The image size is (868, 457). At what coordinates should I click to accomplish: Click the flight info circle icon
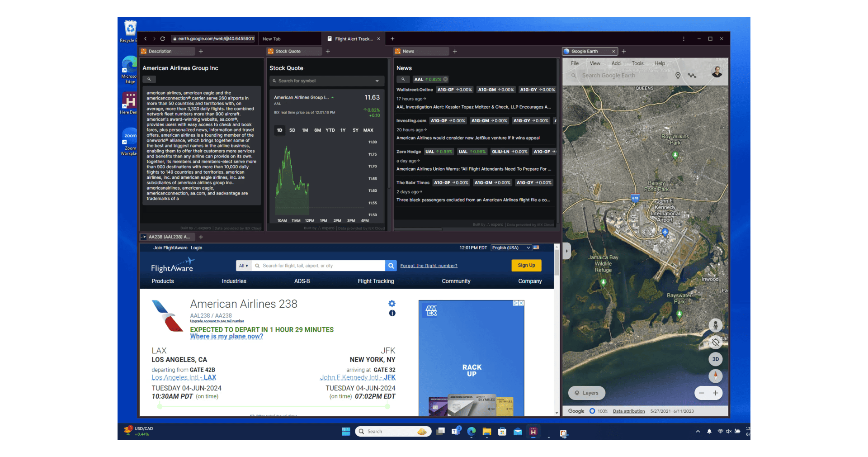coord(392,313)
